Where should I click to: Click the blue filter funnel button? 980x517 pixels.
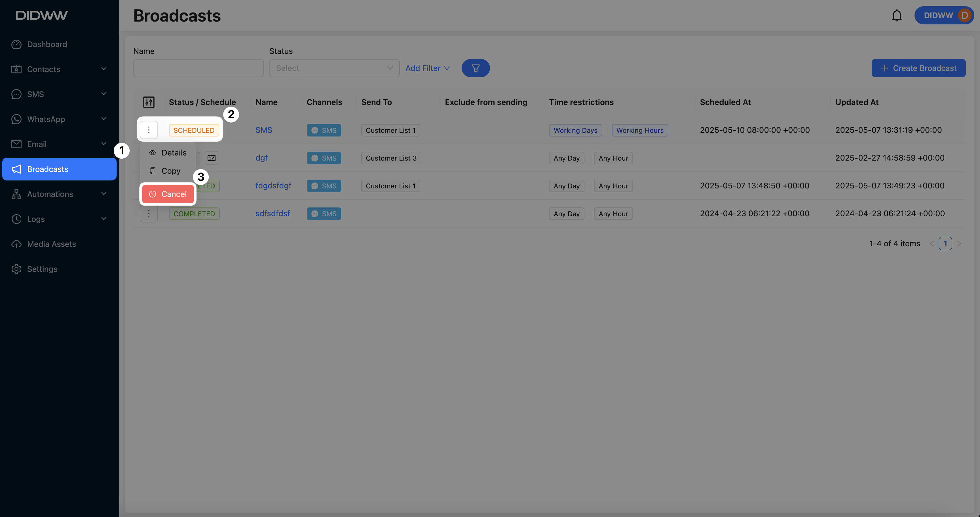point(476,68)
